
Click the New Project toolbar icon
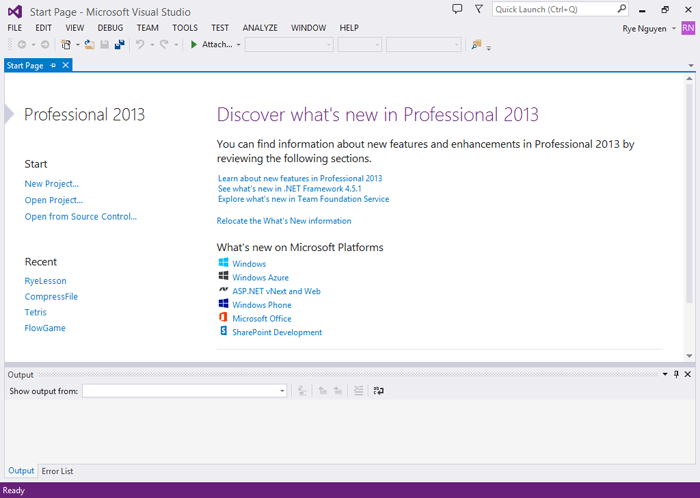pos(66,45)
